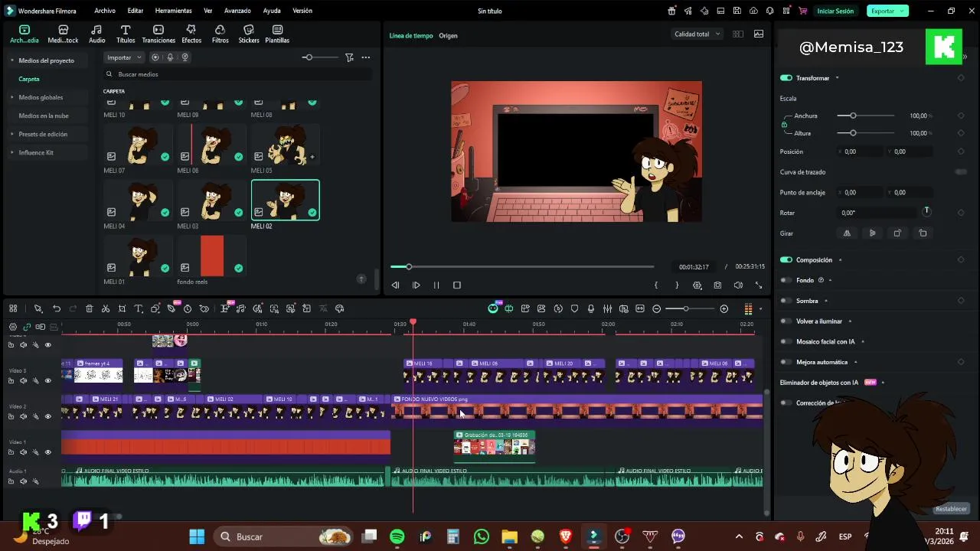Click the audio meter icon in timeline toolbar

click(748, 308)
